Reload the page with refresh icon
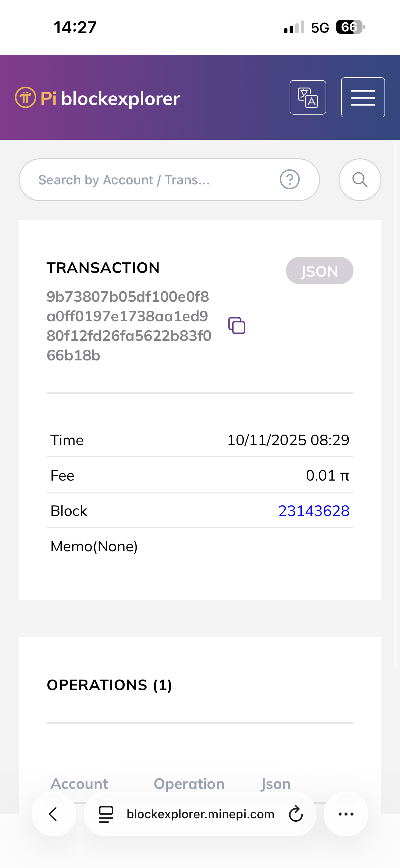The width and height of the screenshot is (400, 868). click(296, 814)
